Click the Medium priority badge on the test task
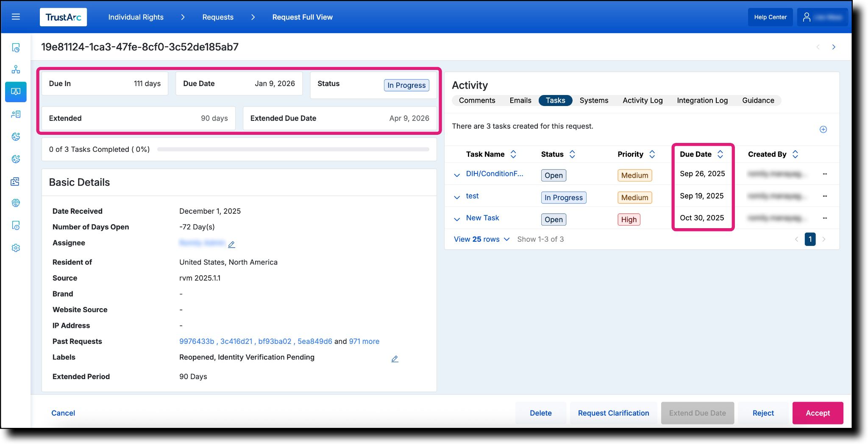 coord(634,197)
